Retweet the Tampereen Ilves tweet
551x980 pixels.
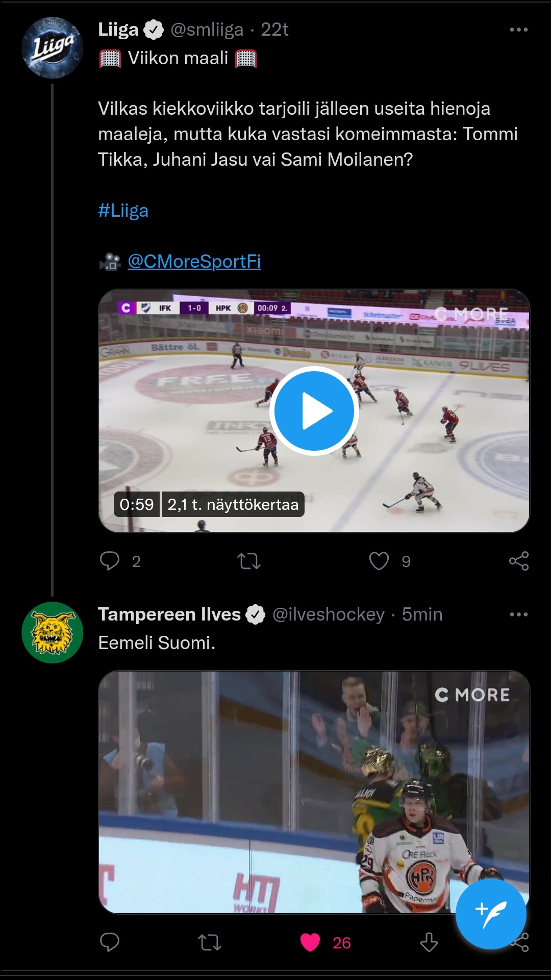(210, 942)
